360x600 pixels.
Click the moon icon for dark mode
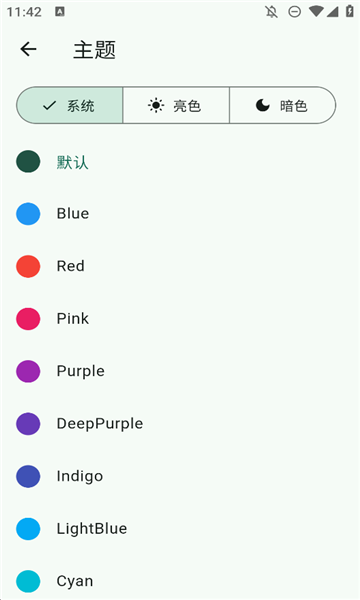(262, 105)
